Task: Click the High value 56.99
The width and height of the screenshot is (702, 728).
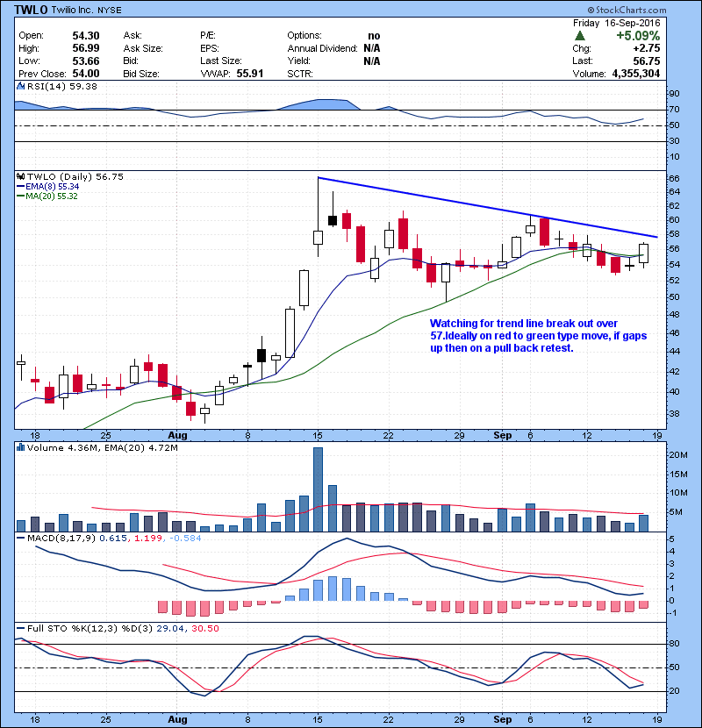Action: [x=86, y=48]
